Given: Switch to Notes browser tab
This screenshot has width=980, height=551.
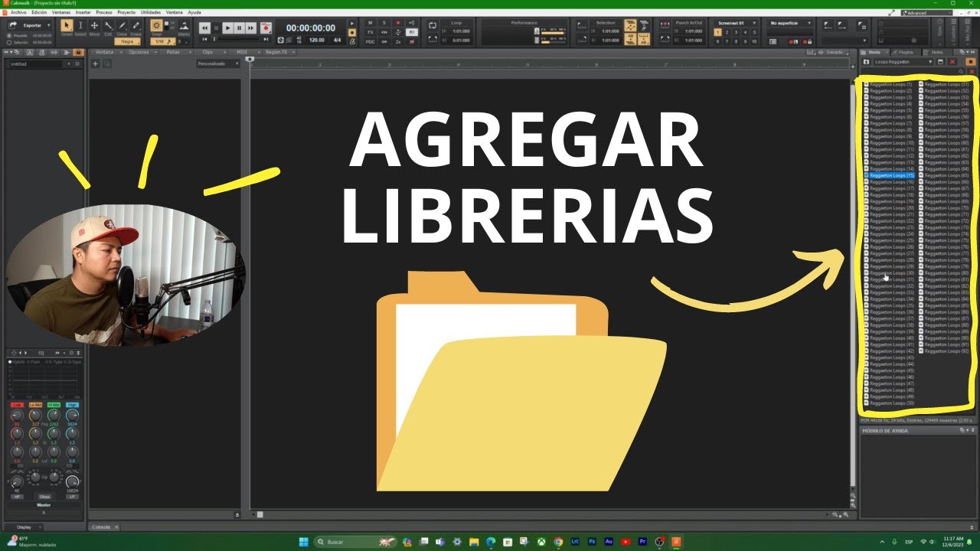Looking at the screenshot, I should [936, 52].
